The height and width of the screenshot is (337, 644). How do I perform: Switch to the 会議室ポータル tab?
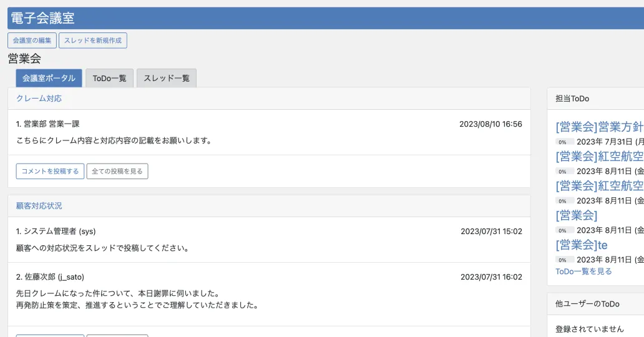click(x=49, y=78)
